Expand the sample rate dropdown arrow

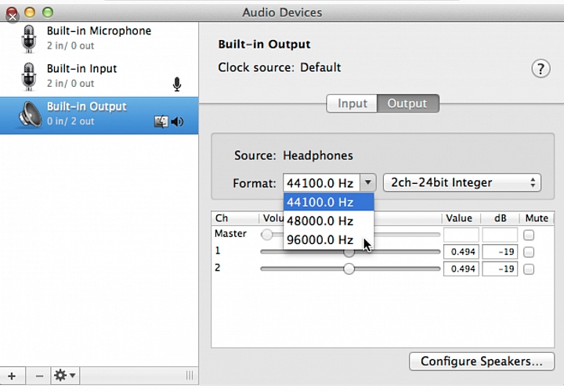tap(367, 182)
